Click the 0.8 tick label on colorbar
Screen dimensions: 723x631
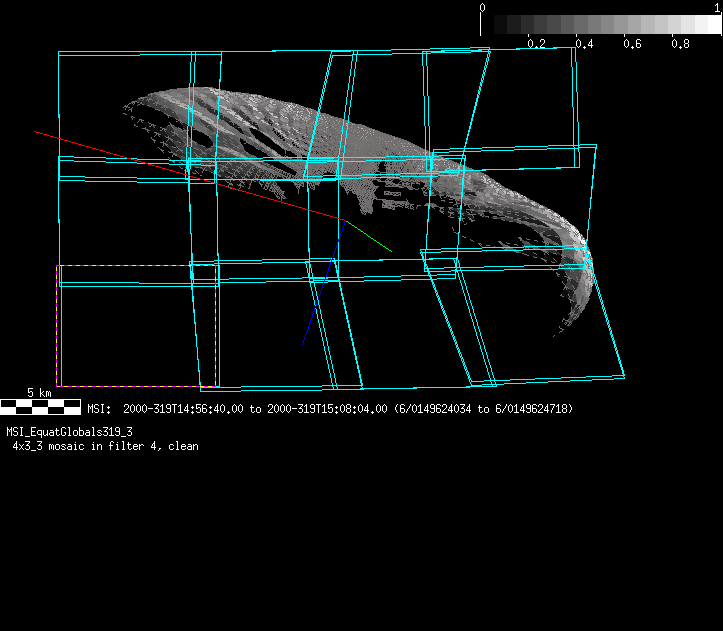coord(680,44)
